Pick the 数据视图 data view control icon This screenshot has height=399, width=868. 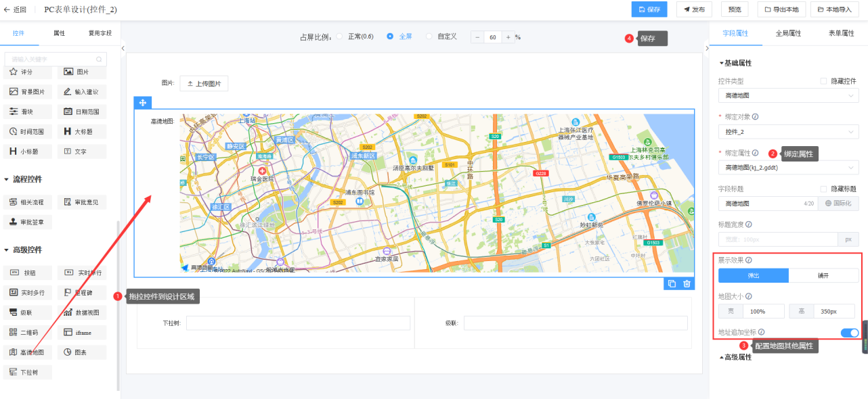pyautogui.click(x=68, y=312)
